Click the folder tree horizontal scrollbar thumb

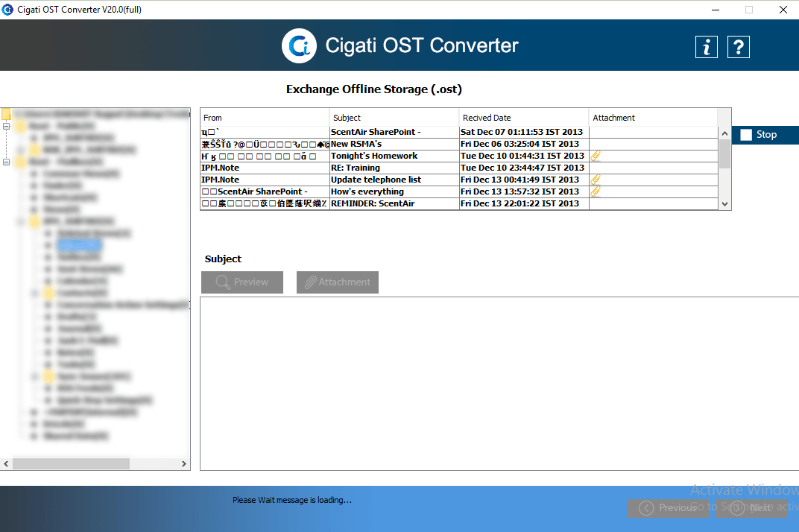click(x=71, y=463)
